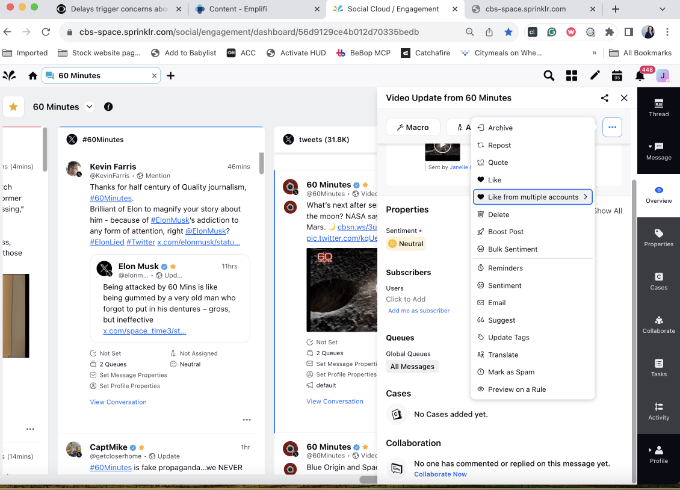This screenshot has width=680, height=490.
Task: Choose Quote from the menu
Action: (x=533, y=163)
